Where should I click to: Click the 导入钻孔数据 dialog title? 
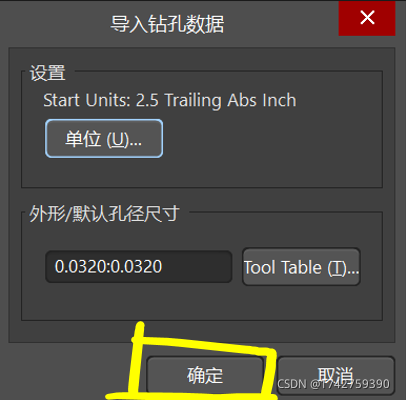167,24
